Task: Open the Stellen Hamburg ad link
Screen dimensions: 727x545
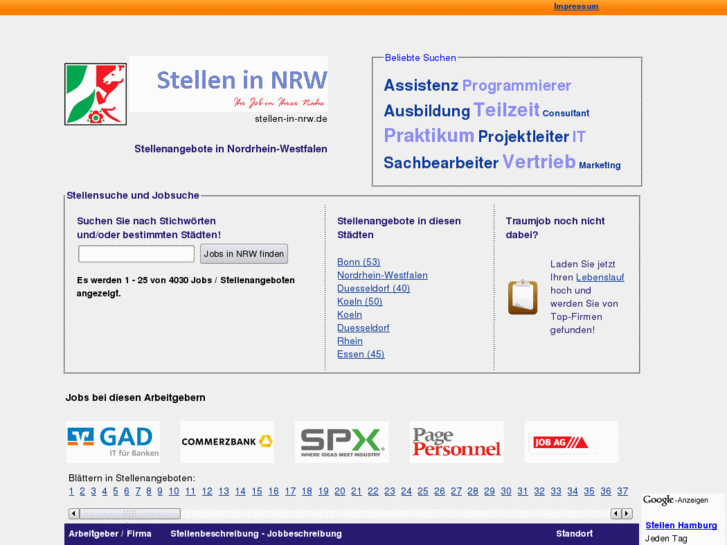Action: click(681, 526)
